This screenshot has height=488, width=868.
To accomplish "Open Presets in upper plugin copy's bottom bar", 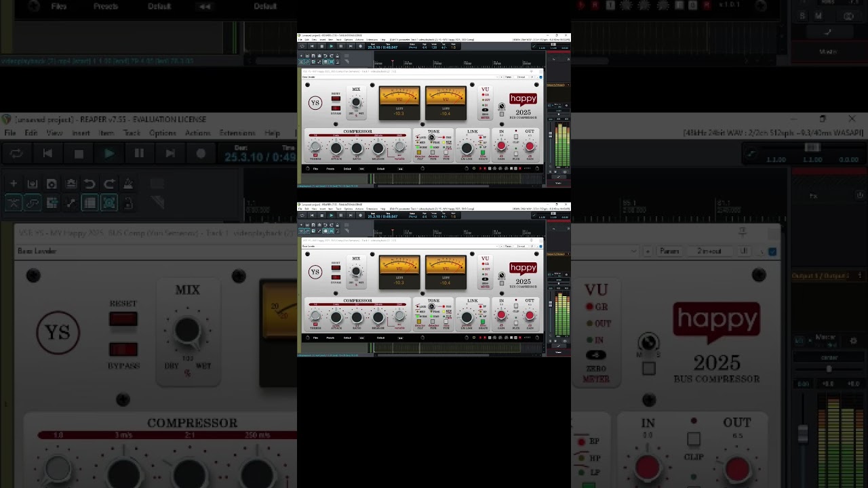I will click(330, 169).
